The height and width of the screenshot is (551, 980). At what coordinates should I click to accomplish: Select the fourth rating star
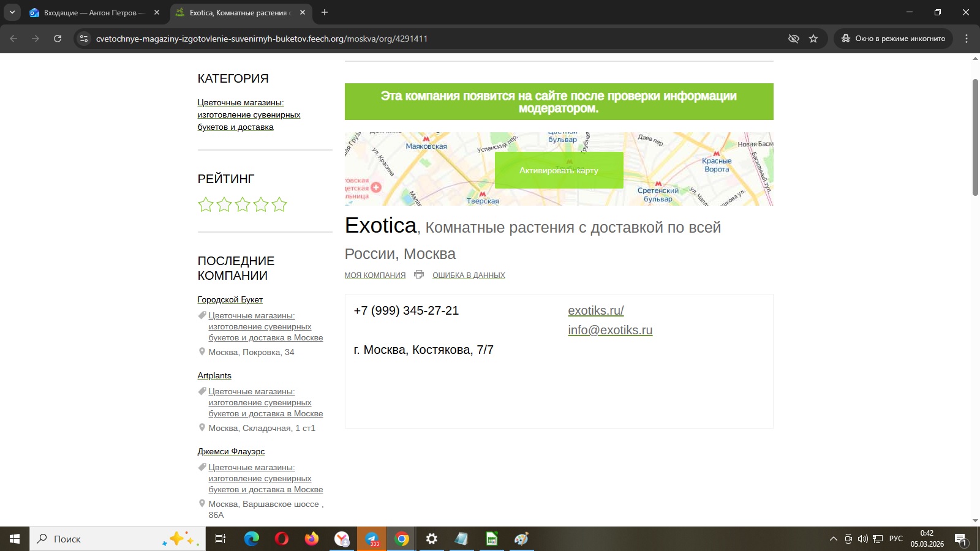click(x=261, y=204)
